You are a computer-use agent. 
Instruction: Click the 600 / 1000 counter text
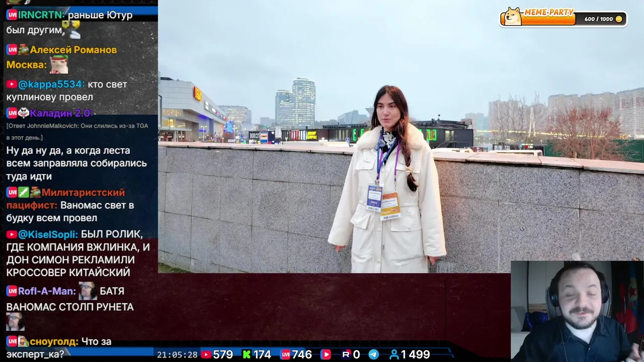(x=599, y=19)
